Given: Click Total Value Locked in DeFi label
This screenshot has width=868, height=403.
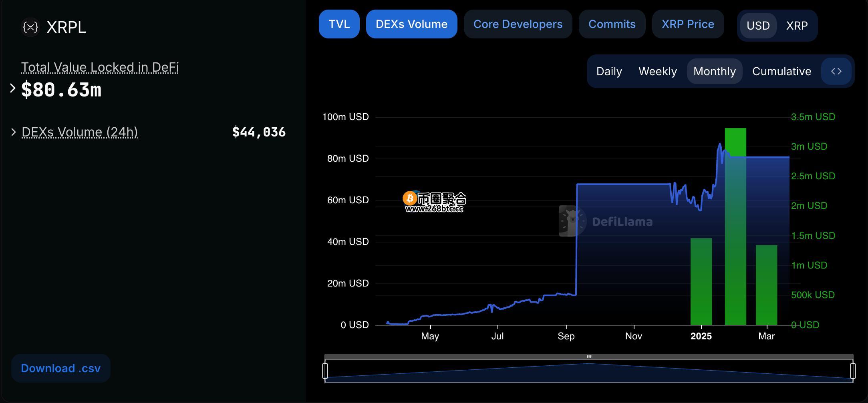Looking at the screenshot, I should (x=100, y=67).
